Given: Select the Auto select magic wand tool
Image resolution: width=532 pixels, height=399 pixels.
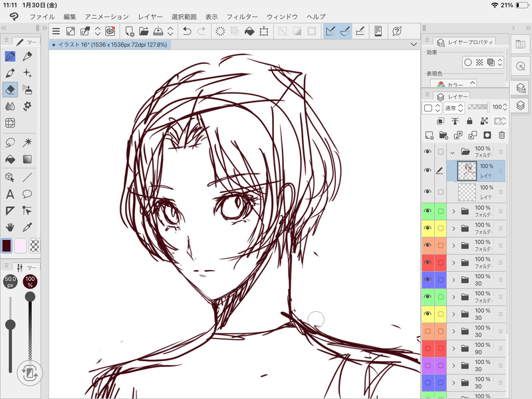Looking at the screenshot, I should (27, 142).
